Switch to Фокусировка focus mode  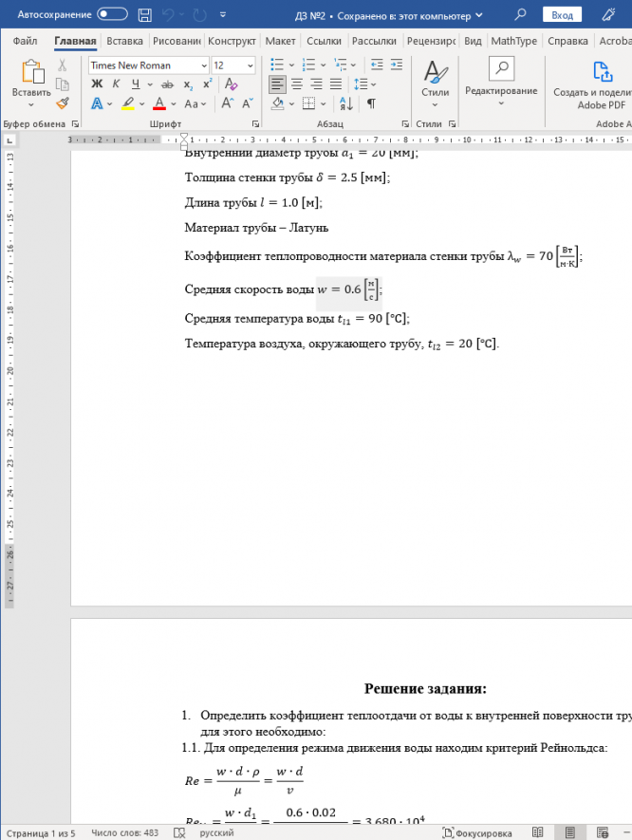476,833
